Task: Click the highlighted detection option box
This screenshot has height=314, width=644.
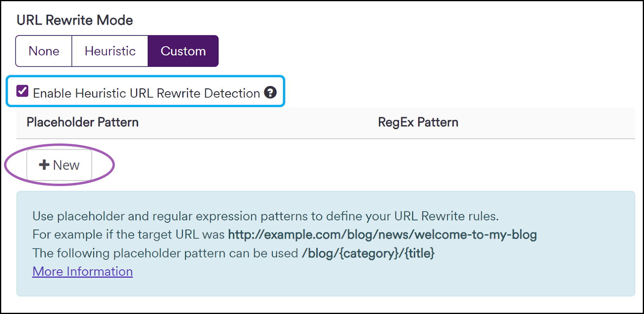Action: 146,92
